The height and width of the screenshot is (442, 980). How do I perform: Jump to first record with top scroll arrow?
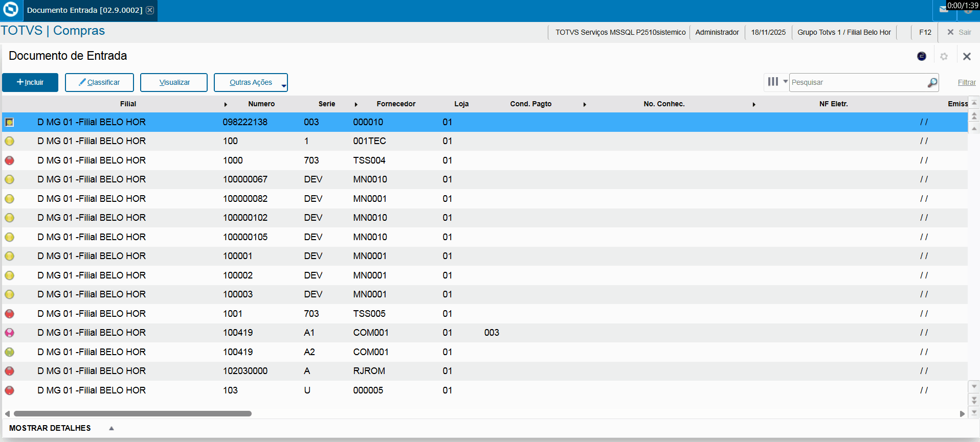974,104
